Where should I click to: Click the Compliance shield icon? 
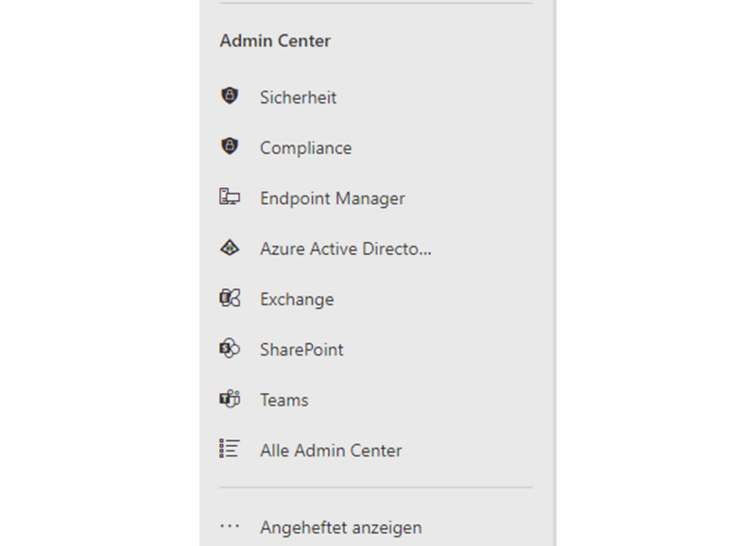[x=229, y=146]
